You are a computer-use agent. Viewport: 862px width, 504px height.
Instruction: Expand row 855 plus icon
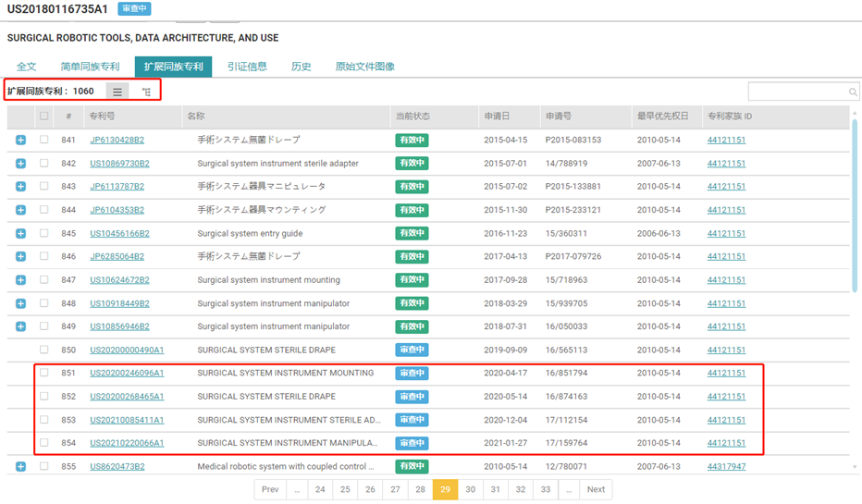(20, 467)
